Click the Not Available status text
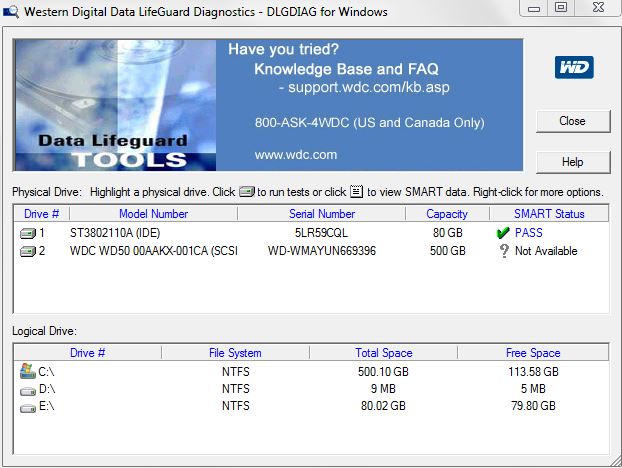622x468 pixels. point(546,251)
